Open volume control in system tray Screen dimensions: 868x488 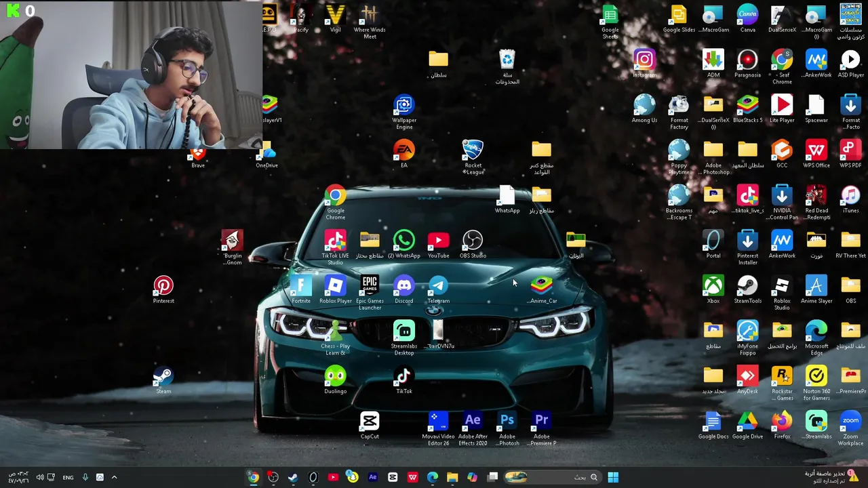pos(39,477)
